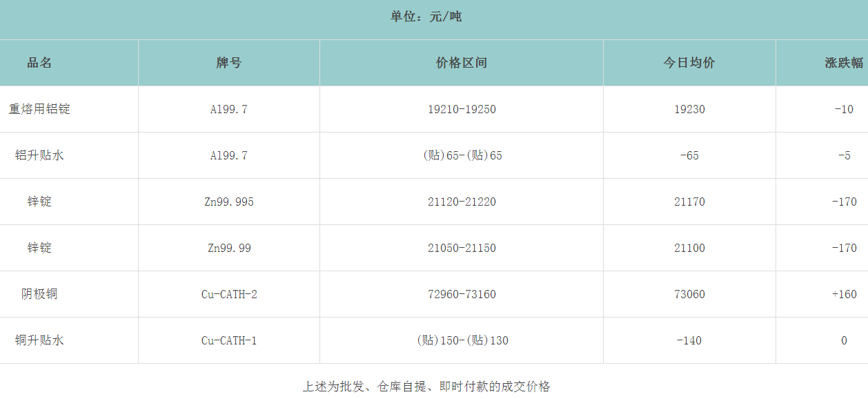Click the 涨跌幅 column header
This screenshot has width=868, height=399.
point(842,62)
